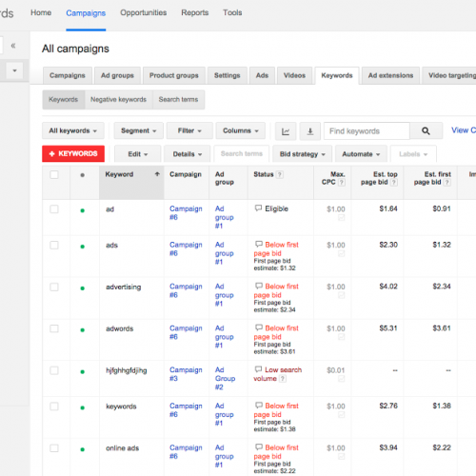The width and height of the screenshot is (476, 476).
Task: Click into the Find keywords search field
Action: tap(367, 131)
